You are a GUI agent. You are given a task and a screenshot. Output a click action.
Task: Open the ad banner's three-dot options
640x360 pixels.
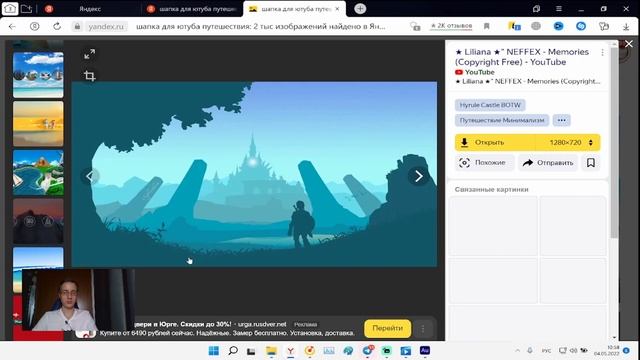tap(423, 329)
